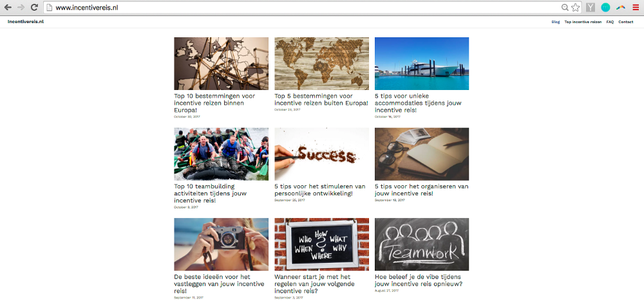Click the colorful arc extension icon
644x308 pixels.
tap(621, 7)
